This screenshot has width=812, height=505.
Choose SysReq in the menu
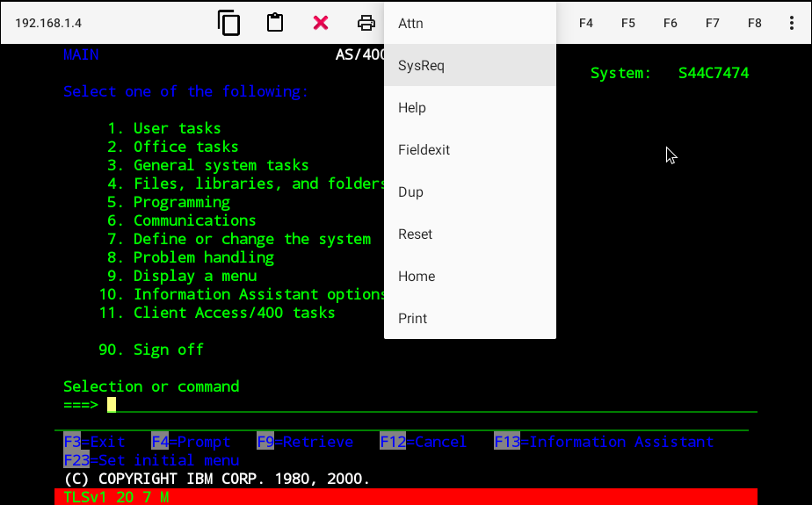point(470,65)
